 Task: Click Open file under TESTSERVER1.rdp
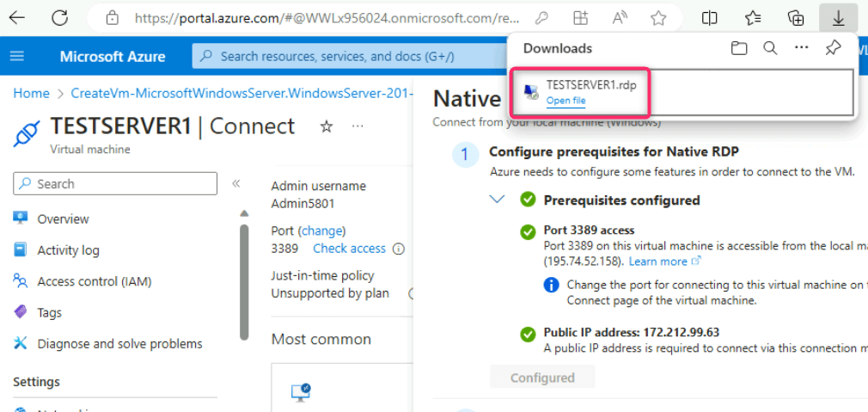coord(565,101)
